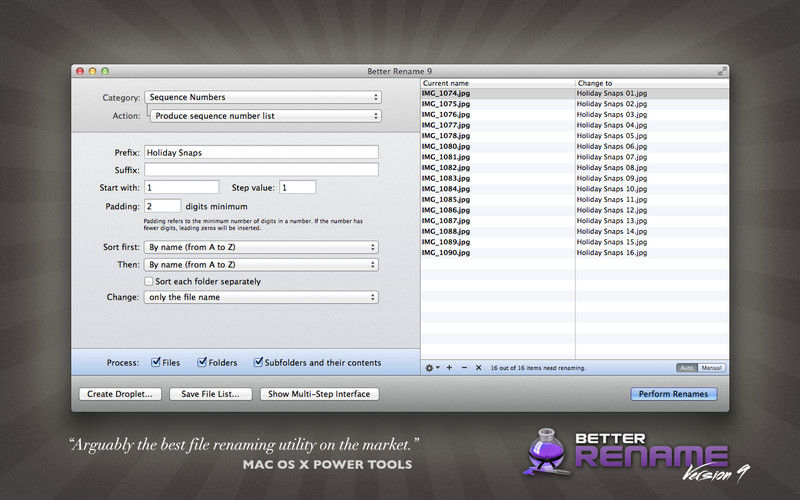Image resolution: width=800 pixels, height=500 pixels.
Task: Click Show Multi-Step Interface button
Action: click(x=319, y=394)
